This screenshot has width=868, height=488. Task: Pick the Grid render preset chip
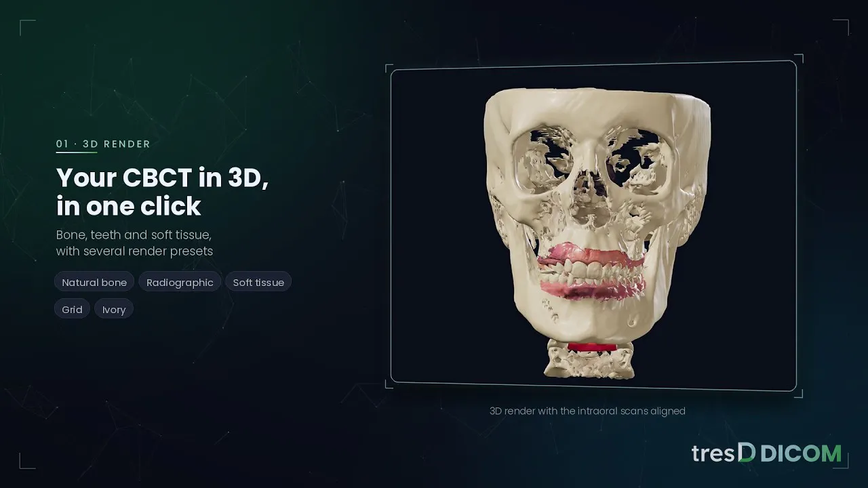tap(72, 309)
